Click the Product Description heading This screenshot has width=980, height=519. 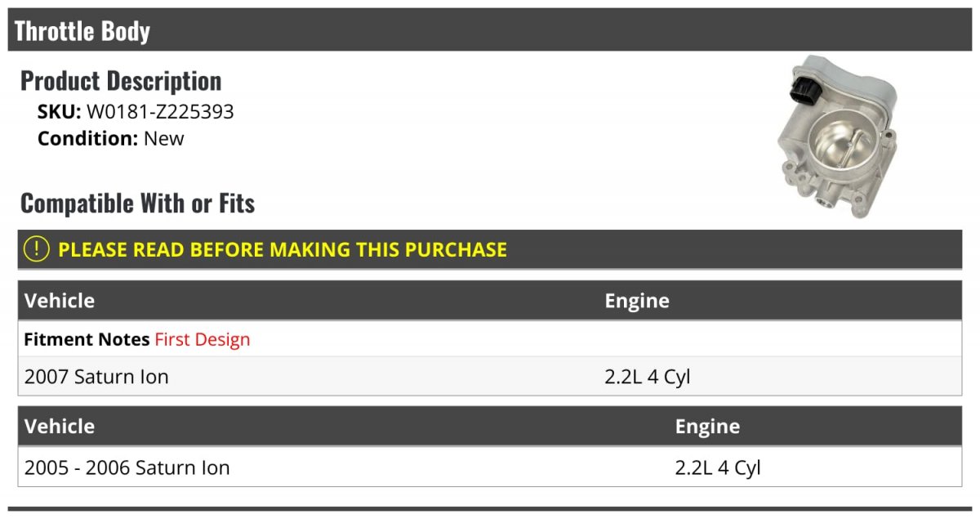[x=121, y=81]
